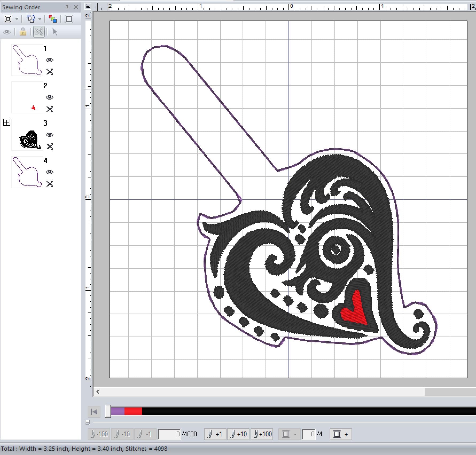476x455 pixels.
Task: Click the scissors trim icon in the toolbar
Action: 39,32
